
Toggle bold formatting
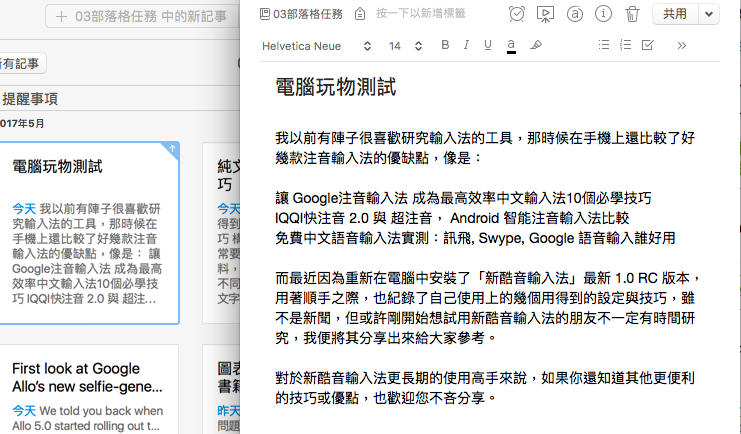445,45
